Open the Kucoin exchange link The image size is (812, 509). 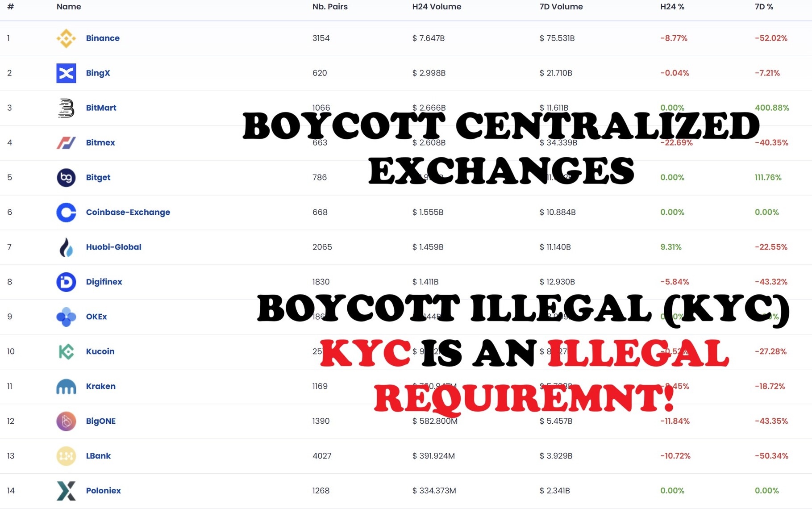100,351
